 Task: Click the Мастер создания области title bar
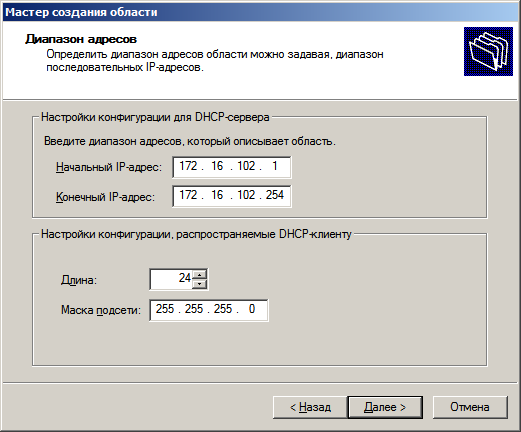click(x=260, y=12)
